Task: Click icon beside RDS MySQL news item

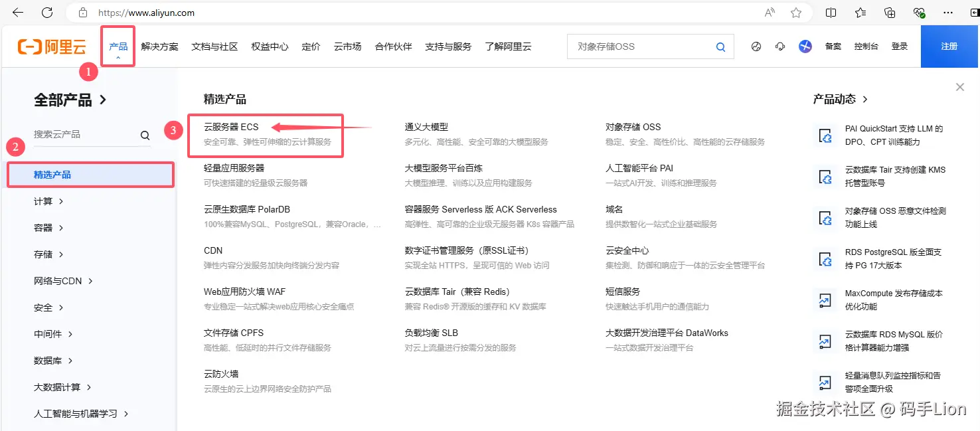Action: pyautogui.click(x=825, y=341)
